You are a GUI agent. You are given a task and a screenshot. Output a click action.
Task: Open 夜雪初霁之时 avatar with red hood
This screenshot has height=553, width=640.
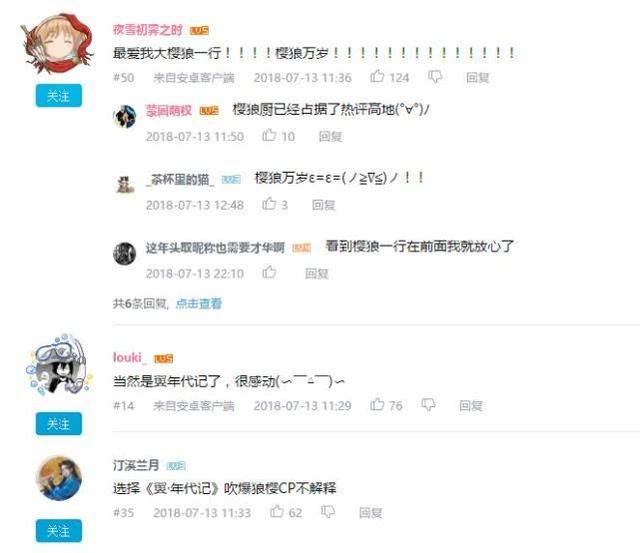[x=57, y=44]
